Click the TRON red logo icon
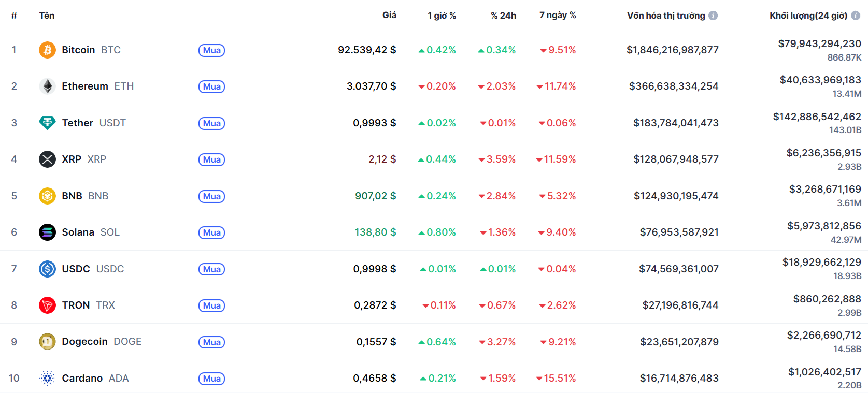The height and width of the screenshot is (393, 868). click(47, 305)
